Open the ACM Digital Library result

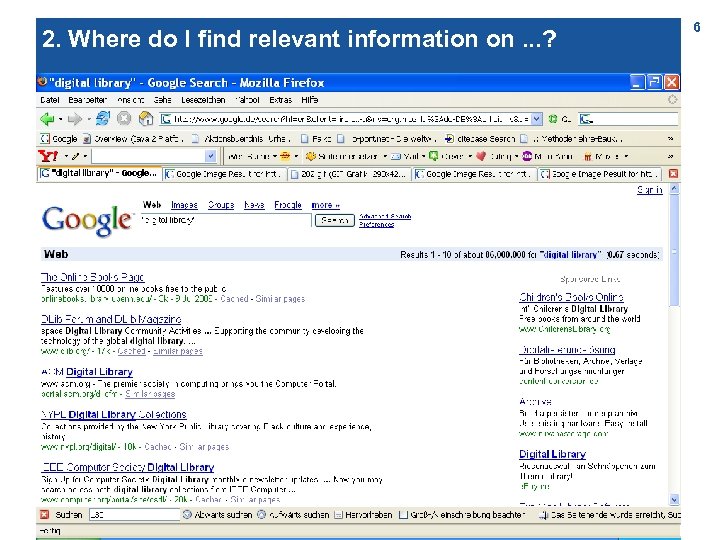click(x=87, y=372)
